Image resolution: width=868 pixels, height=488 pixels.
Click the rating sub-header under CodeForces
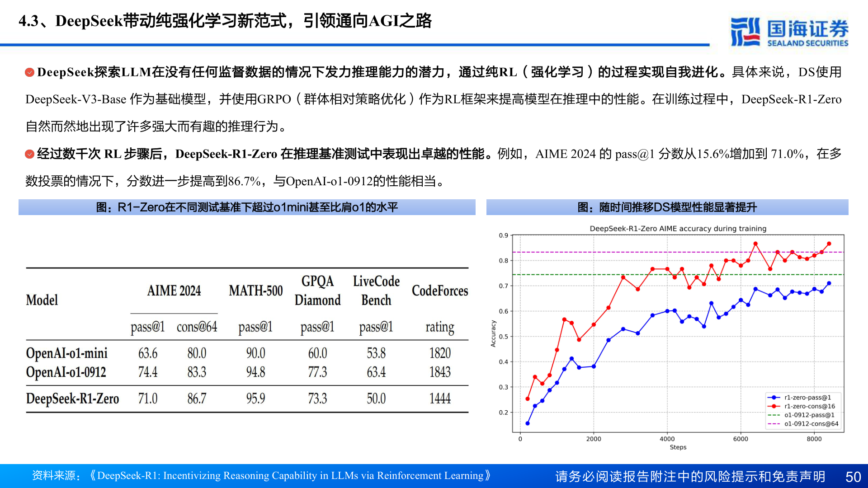pos(440,327)
